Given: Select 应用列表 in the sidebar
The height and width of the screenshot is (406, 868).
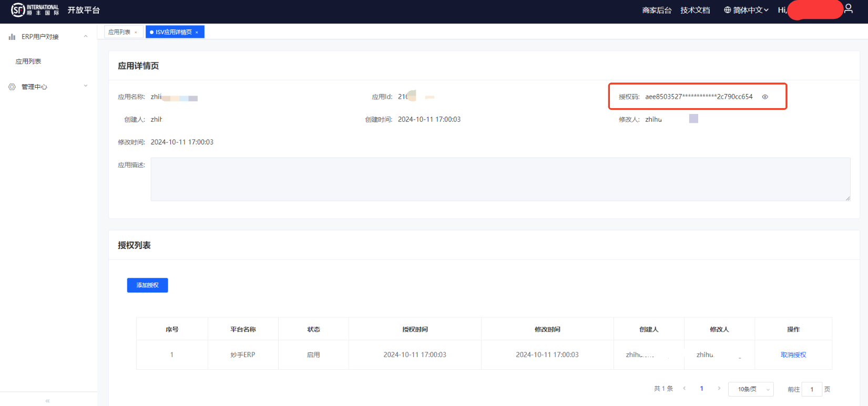Looking at the screenshot, I should coord(28,61).
